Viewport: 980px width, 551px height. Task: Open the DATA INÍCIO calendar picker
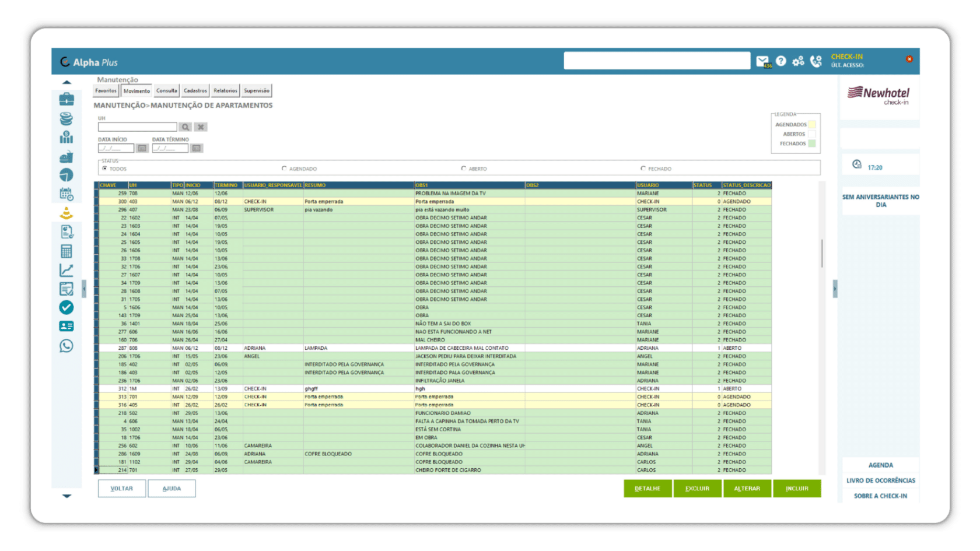click(142, 148)
